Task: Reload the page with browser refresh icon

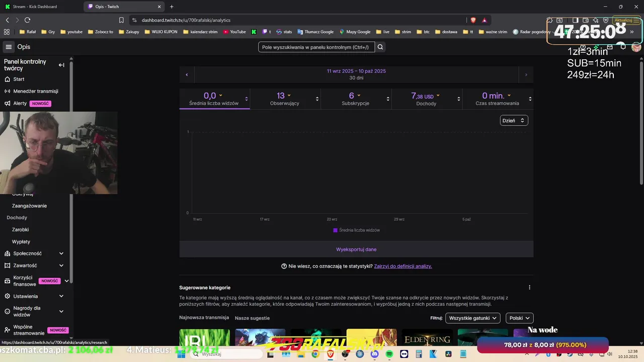Action: pos(28,20)
